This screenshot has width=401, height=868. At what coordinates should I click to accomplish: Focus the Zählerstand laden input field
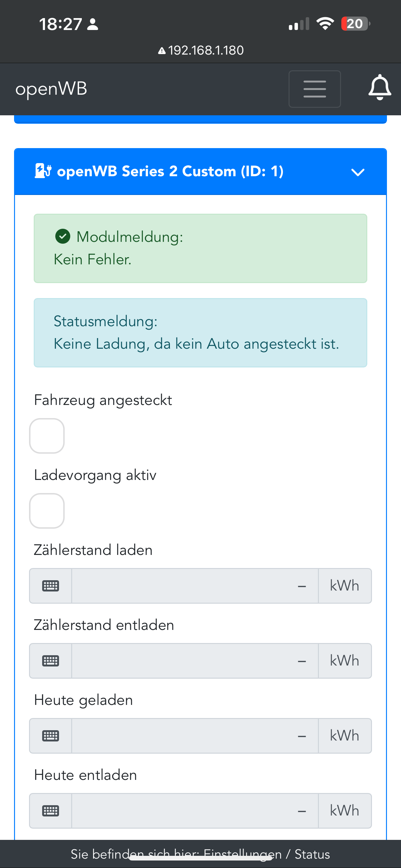pyautogui.click(x=195, y=586)
